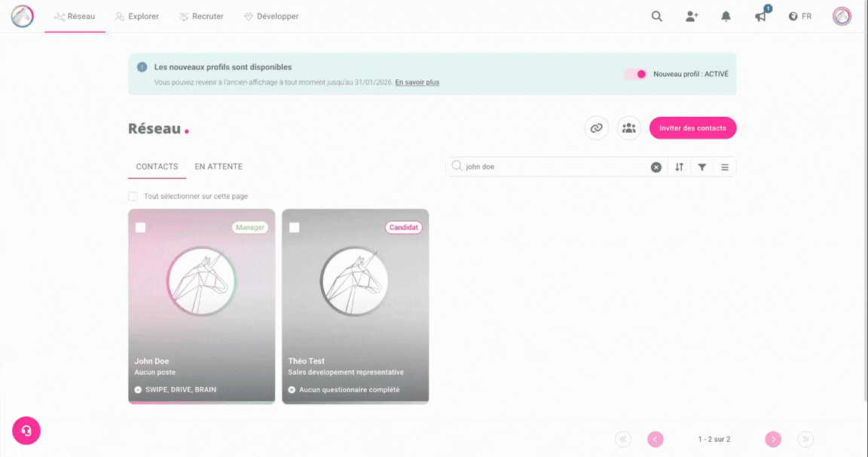Open the support headset chat button
This screenshot has width=868, height=457.
(26, 431)
